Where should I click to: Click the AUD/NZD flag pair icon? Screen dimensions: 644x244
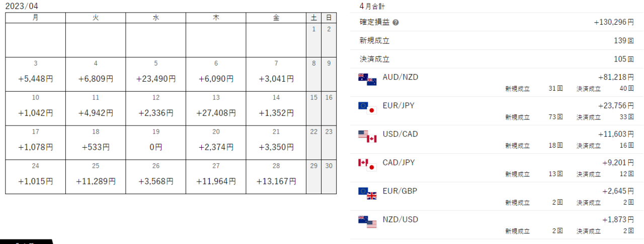(367, 80)
